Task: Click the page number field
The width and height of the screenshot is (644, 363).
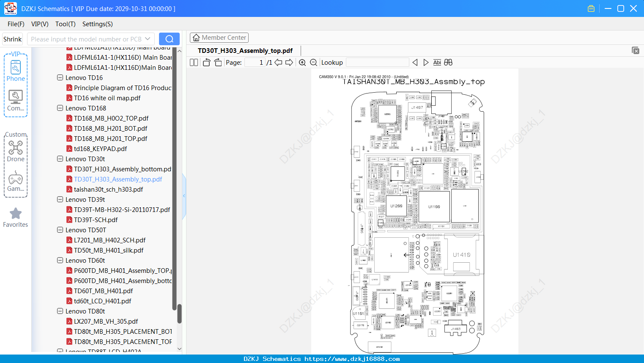Action: tap(255, 63)
